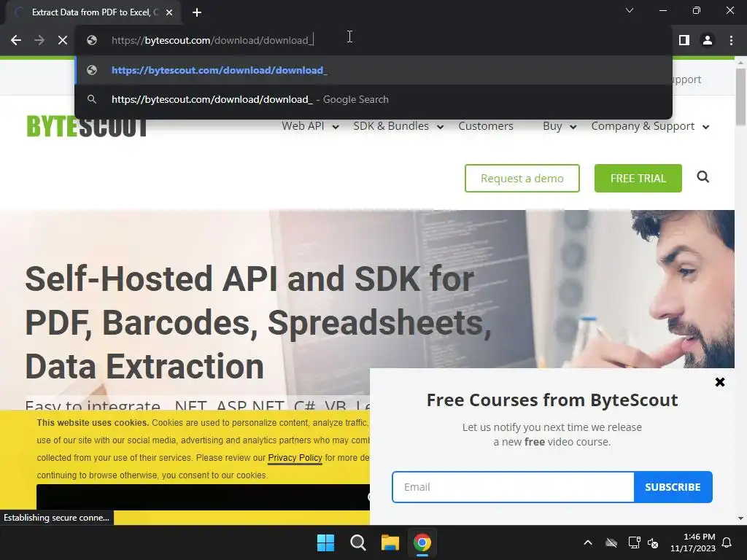Click the network display tray icon

pos(634,542)
